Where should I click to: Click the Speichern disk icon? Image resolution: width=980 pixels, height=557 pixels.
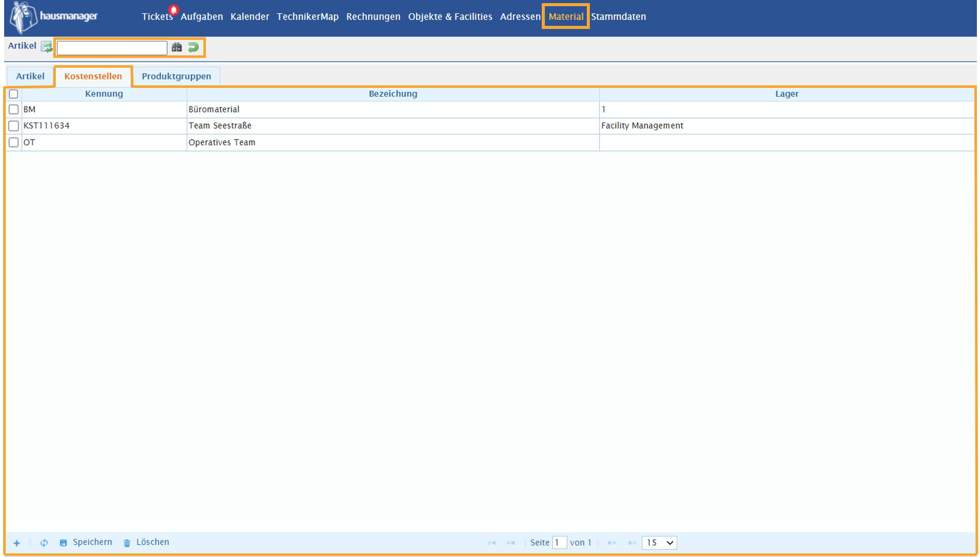point(63,543)
